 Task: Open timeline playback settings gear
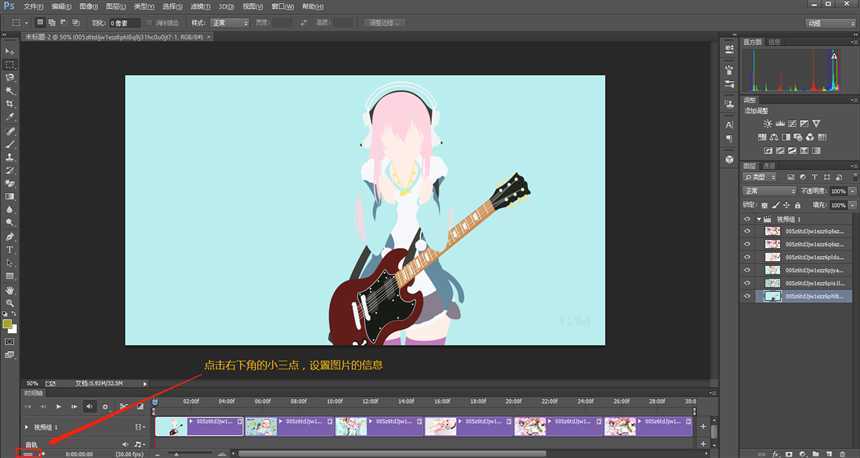click(x=105, y=406)
